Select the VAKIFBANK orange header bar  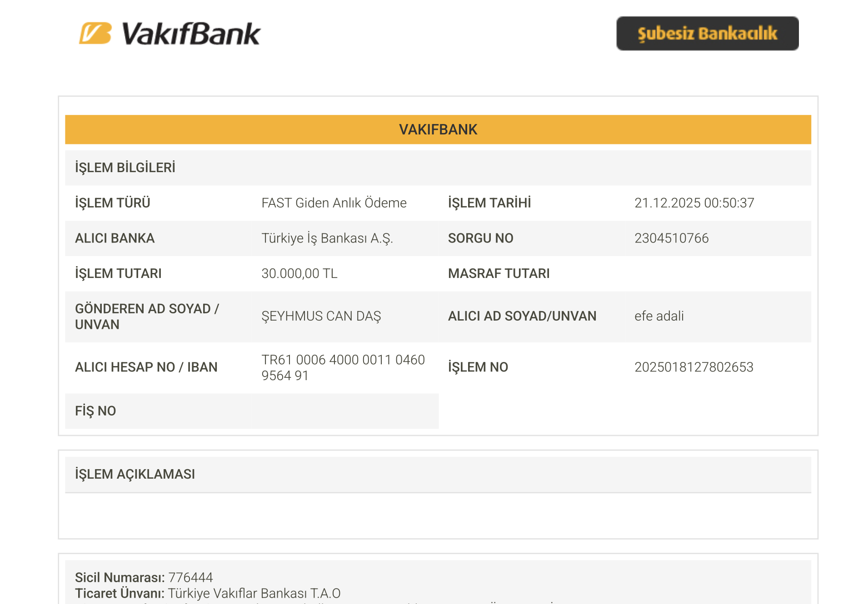click(x=438, y=129)
